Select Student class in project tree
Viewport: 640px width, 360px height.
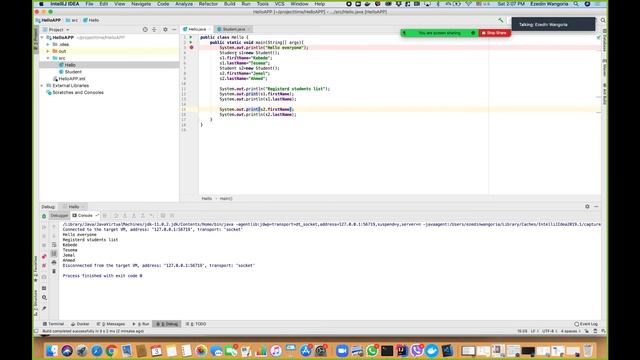pos(73,72)
